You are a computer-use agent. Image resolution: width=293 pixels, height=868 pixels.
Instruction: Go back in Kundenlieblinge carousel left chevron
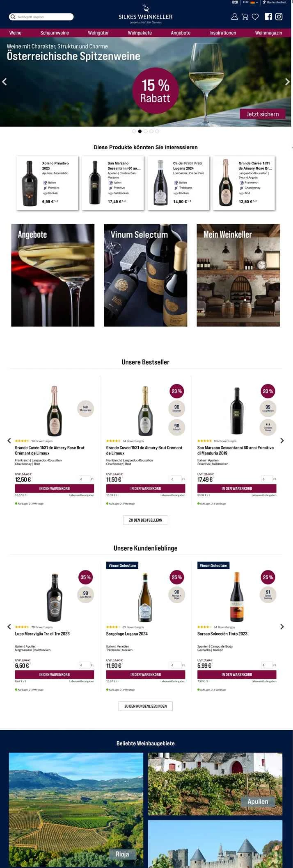(x=9, y=627)
